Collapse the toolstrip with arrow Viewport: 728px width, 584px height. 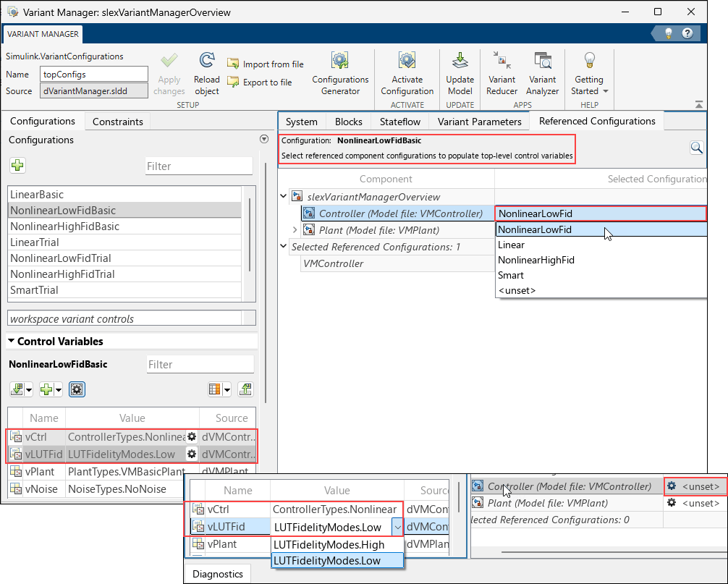[699, 104]
